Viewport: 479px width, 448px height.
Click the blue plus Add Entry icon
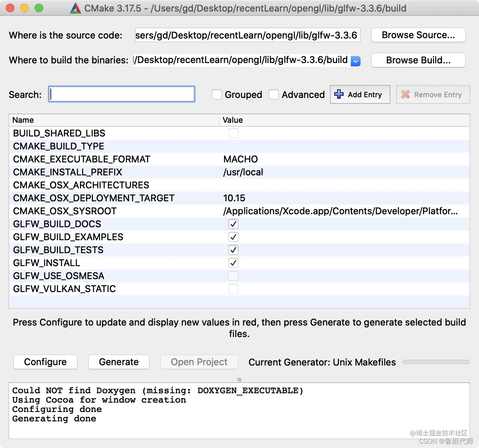339,94
